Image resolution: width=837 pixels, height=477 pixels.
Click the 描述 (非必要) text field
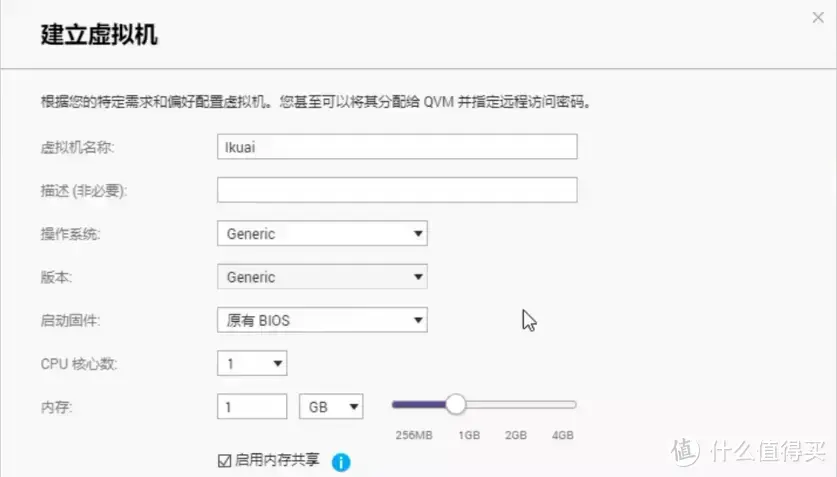pos(397,190)
